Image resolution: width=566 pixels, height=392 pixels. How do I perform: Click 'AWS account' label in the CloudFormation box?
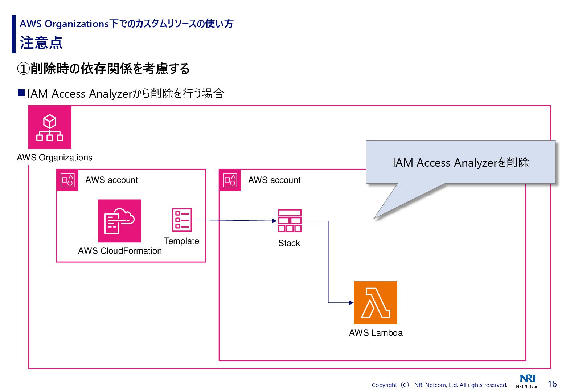point(112,180)
